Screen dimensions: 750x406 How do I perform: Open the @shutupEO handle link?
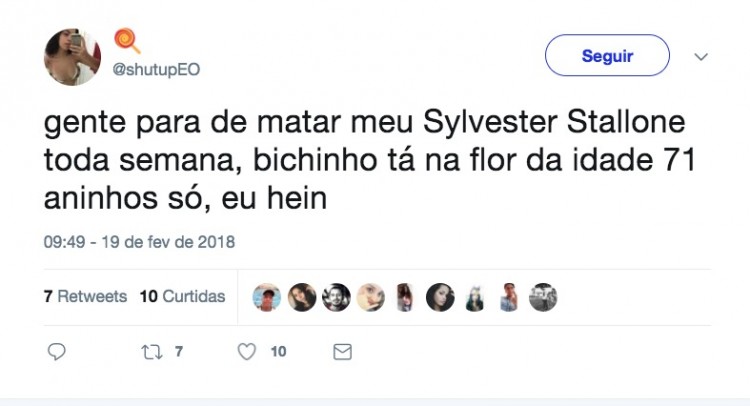click(x=154, y=70)
